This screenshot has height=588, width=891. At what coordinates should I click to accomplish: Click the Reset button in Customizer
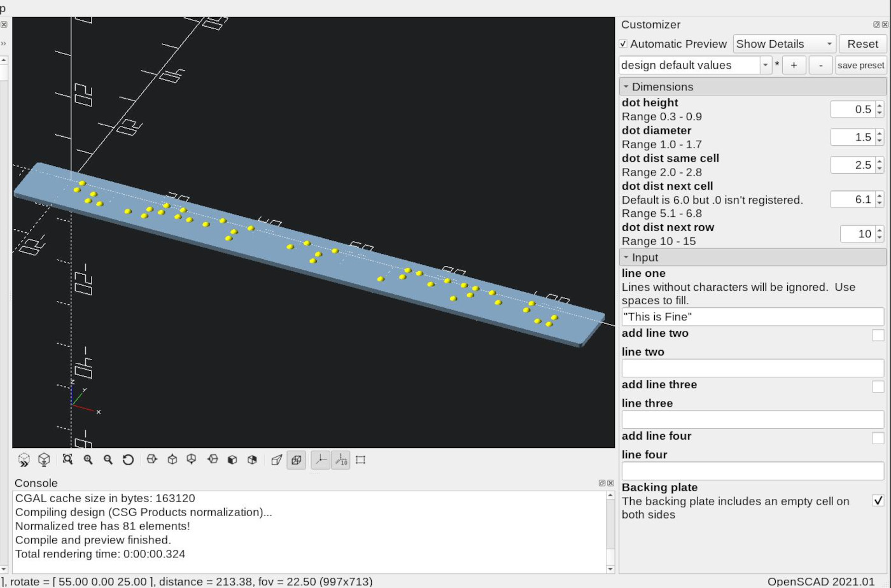pyautogui.click(x=862, y=44)
